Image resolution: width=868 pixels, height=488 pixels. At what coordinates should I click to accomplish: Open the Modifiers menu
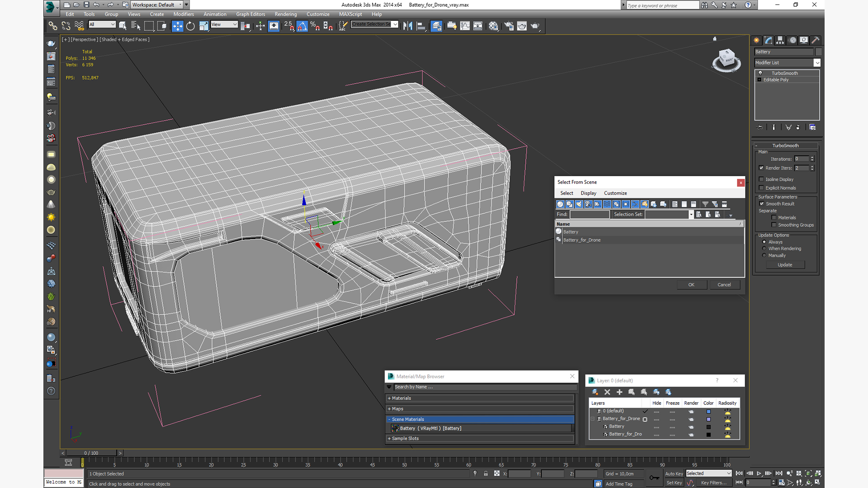tap(184, 14)
